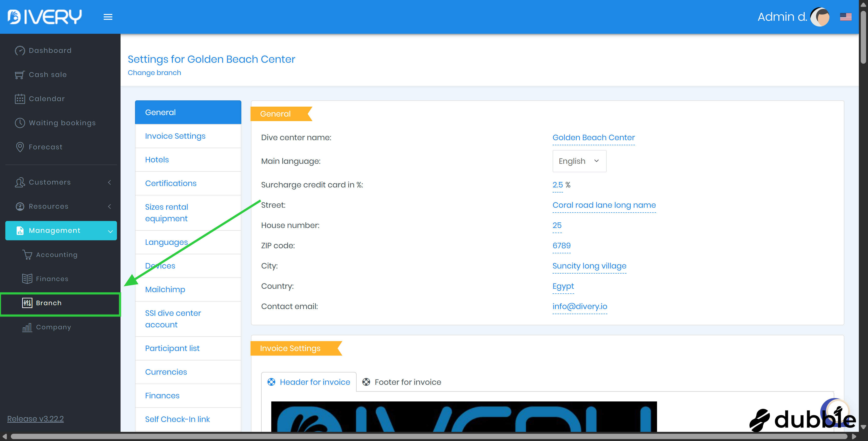Open the Mailchimp settings section
Viewport: 868px width, 441px height.
[165, 289]
